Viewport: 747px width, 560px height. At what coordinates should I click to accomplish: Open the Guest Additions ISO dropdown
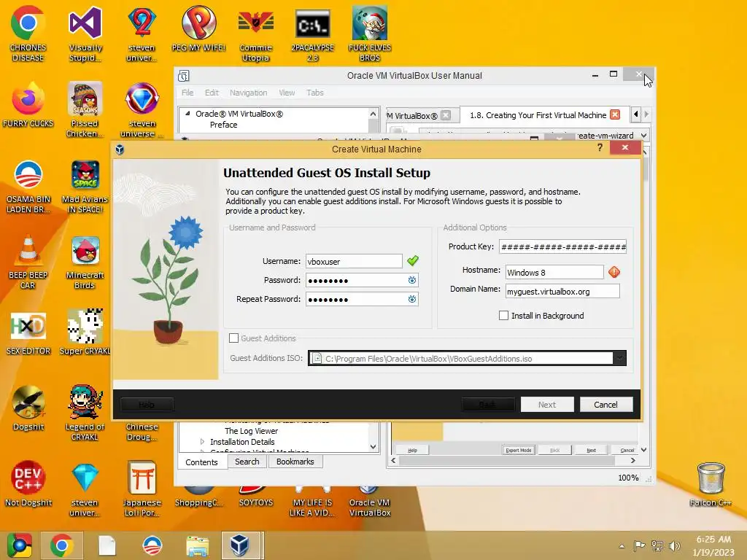tap(619, 358)
